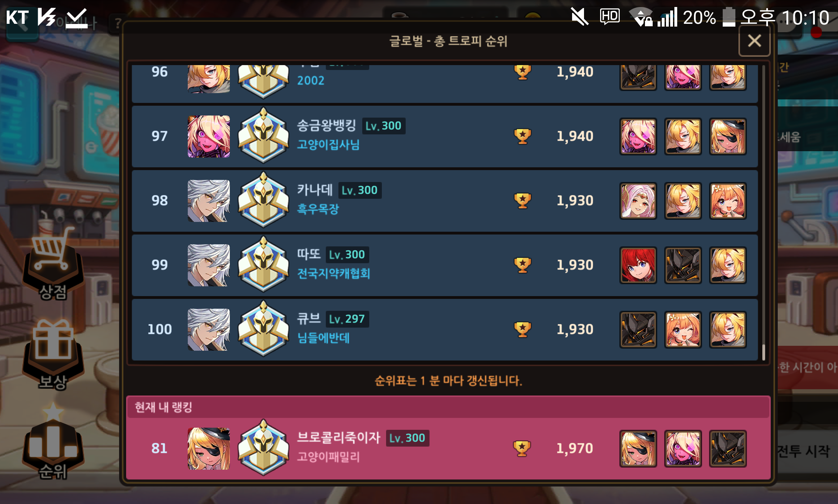Select player name 따또 in rank 99
838x504 pixels.
[309, 254]
